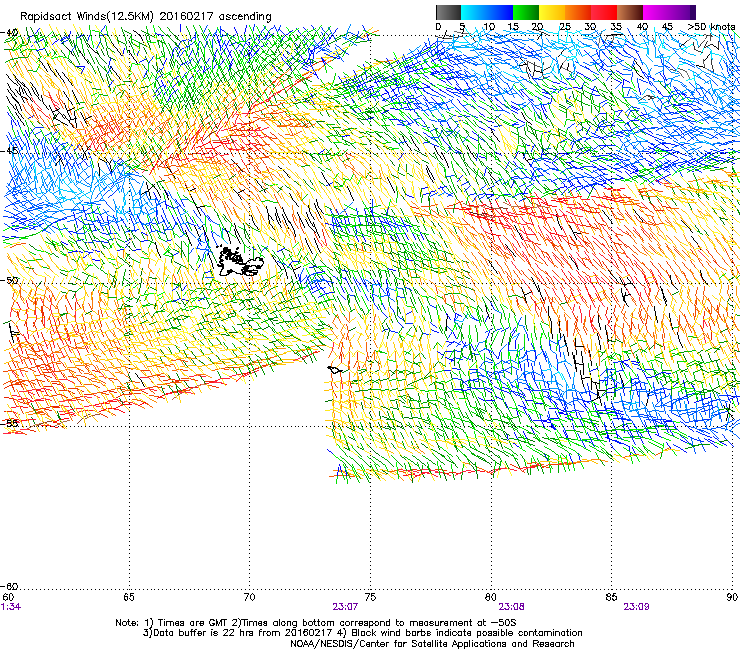Viewport: 740px width, 650px height.
Task: Click the note about 'Data buffer is 22 hrs'
Action: tap(362, 633)
